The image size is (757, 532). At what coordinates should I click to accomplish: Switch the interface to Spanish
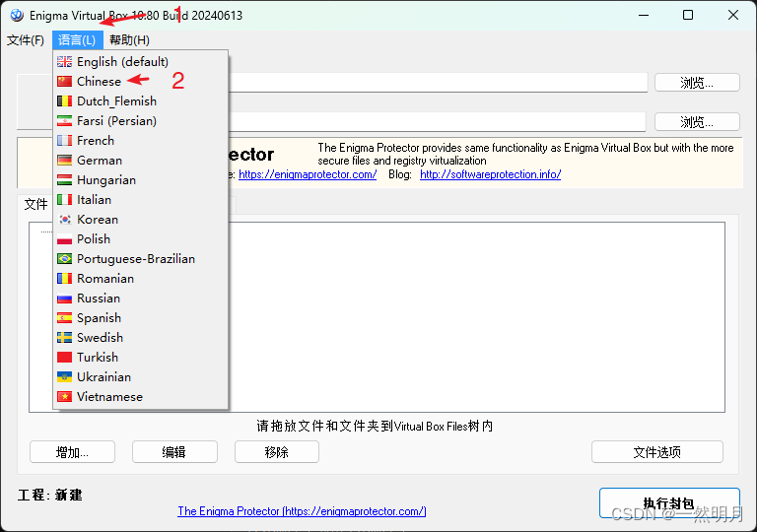(140, 317)
